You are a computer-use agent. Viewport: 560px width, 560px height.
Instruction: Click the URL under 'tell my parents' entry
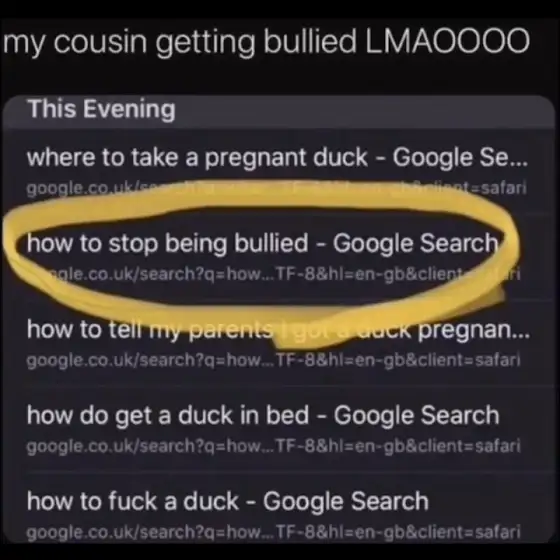coord(274,360)
